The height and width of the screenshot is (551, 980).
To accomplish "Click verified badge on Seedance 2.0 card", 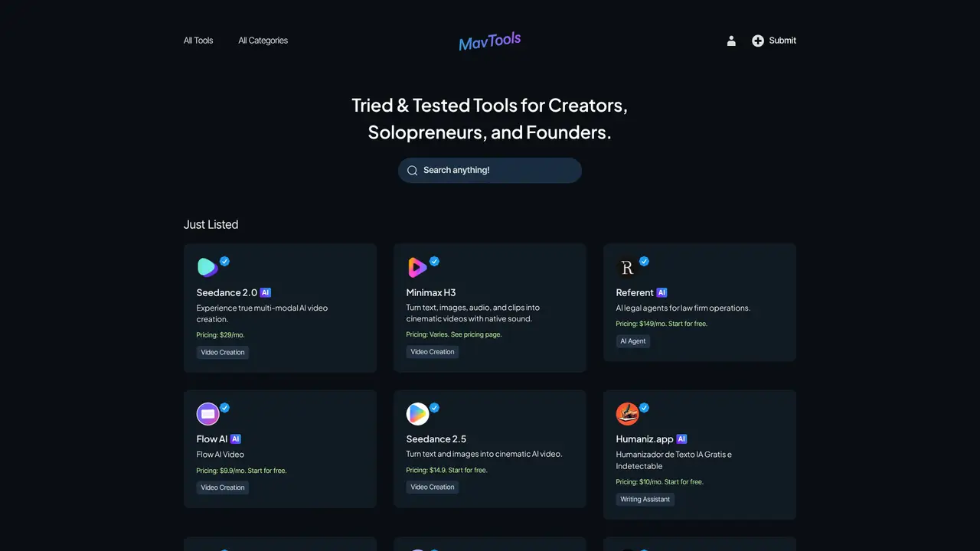I will (224, 261).
